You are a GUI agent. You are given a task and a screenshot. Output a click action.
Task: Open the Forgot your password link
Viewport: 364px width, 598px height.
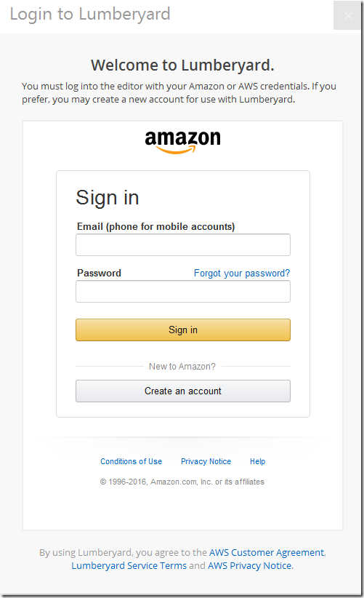(242, 273)
